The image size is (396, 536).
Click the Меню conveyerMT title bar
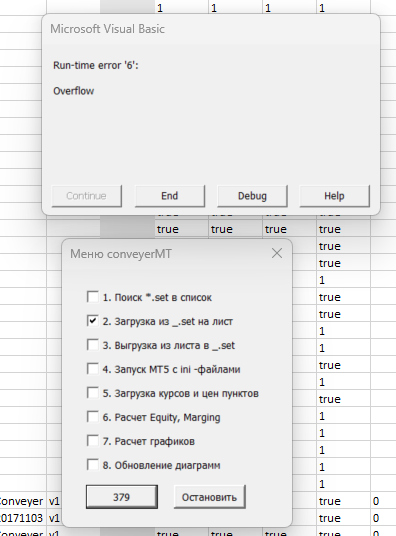tap(121, 254)
